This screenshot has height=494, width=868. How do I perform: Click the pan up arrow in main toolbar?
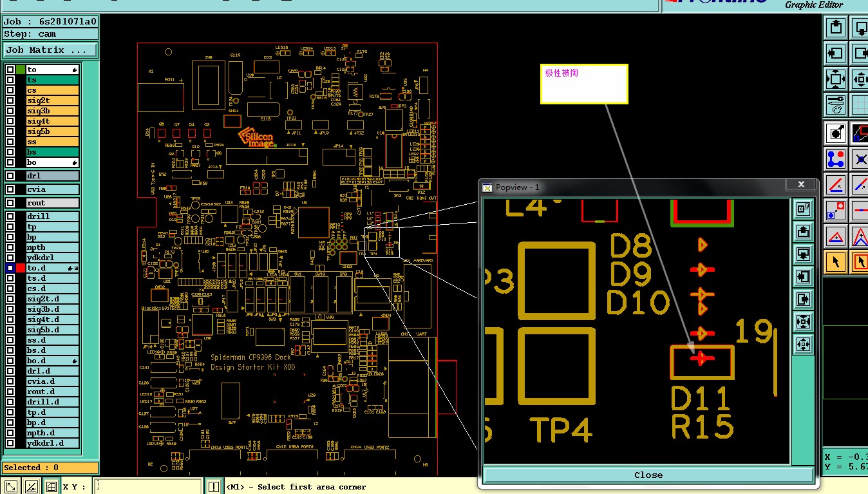[x=836, y=27]
